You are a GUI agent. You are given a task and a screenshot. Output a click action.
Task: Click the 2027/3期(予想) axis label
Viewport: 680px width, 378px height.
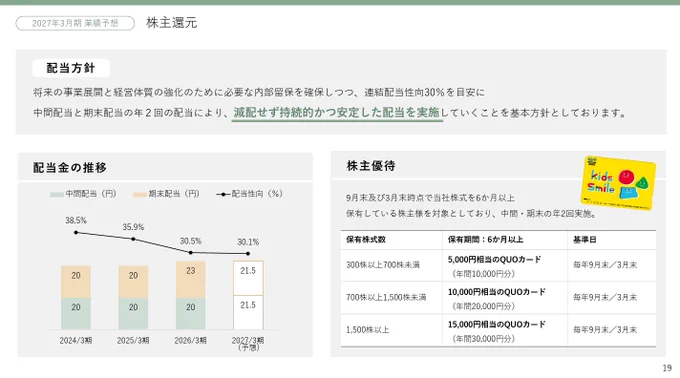[x=248, y=343]
